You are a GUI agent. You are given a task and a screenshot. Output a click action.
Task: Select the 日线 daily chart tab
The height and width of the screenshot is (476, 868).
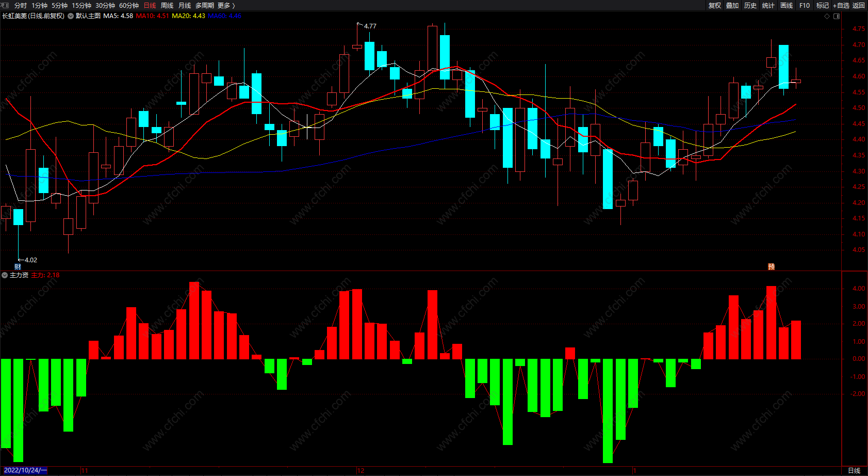(x=150, y=5)
